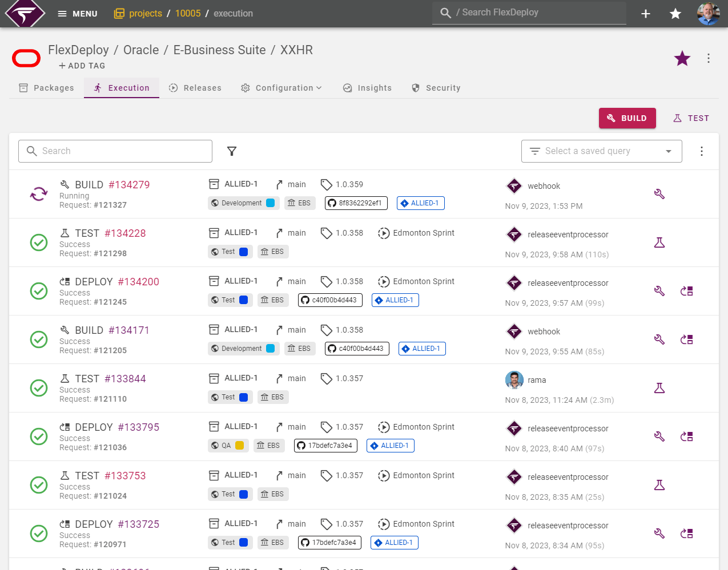Click running status icon for #134279
Viewport: 728px width, 570px height.
pyautogui.click(x=39, y=194)
